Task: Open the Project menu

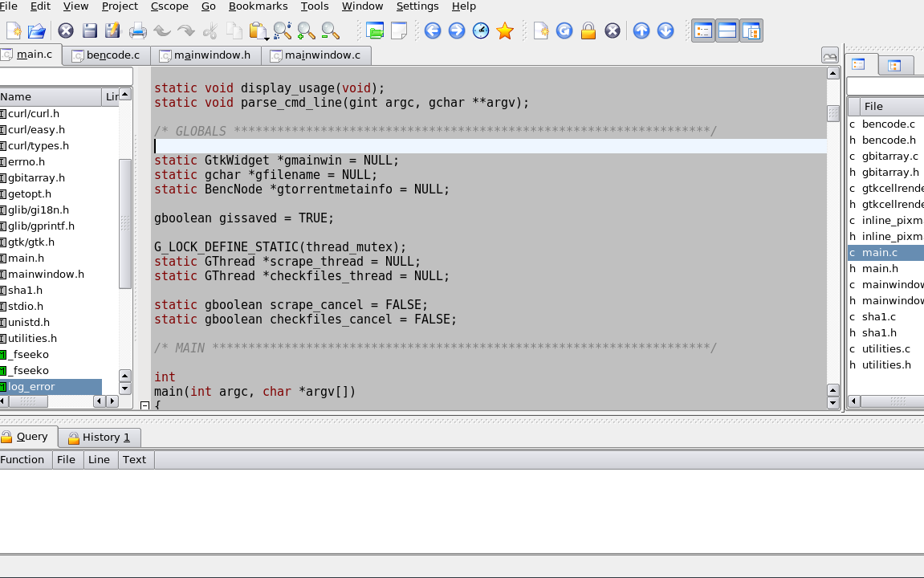Action: 120,6
